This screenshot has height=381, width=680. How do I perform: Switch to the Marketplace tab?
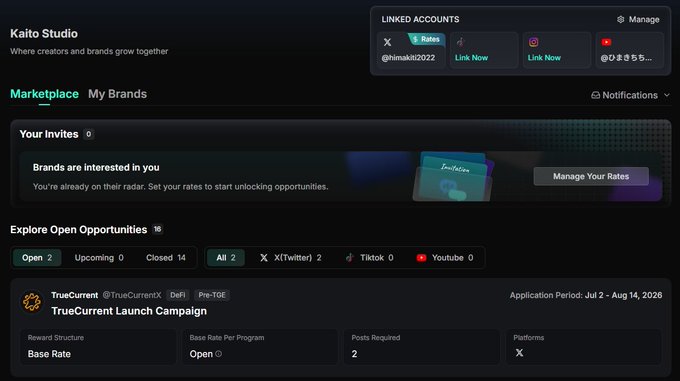coord(44,94)
